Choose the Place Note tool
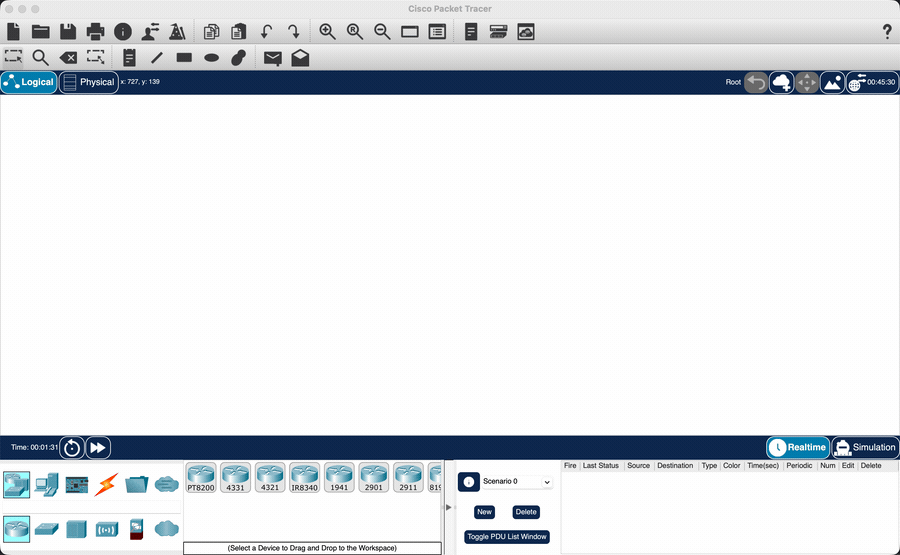The width and height of the screenshot is (900, 555). (x=129, y=57)
